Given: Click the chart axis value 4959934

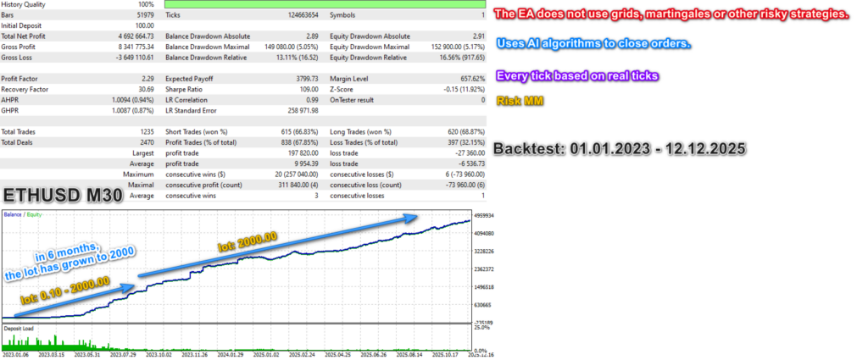Looking at the screenshot, I should click(x=483, y=215).
